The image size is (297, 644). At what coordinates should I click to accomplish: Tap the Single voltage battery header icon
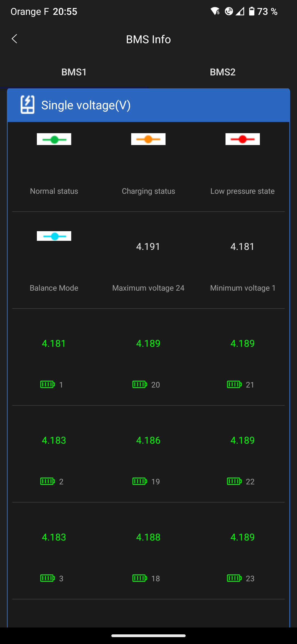coord(28,105)
